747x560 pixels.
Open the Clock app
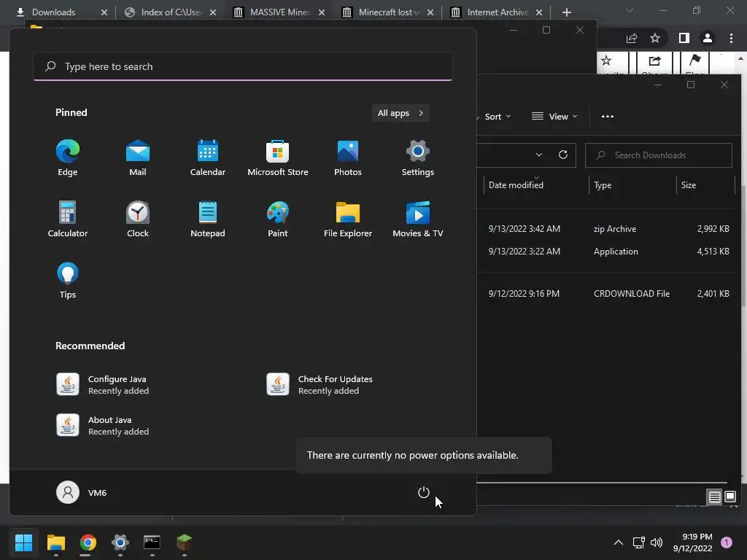pos(138,219)
